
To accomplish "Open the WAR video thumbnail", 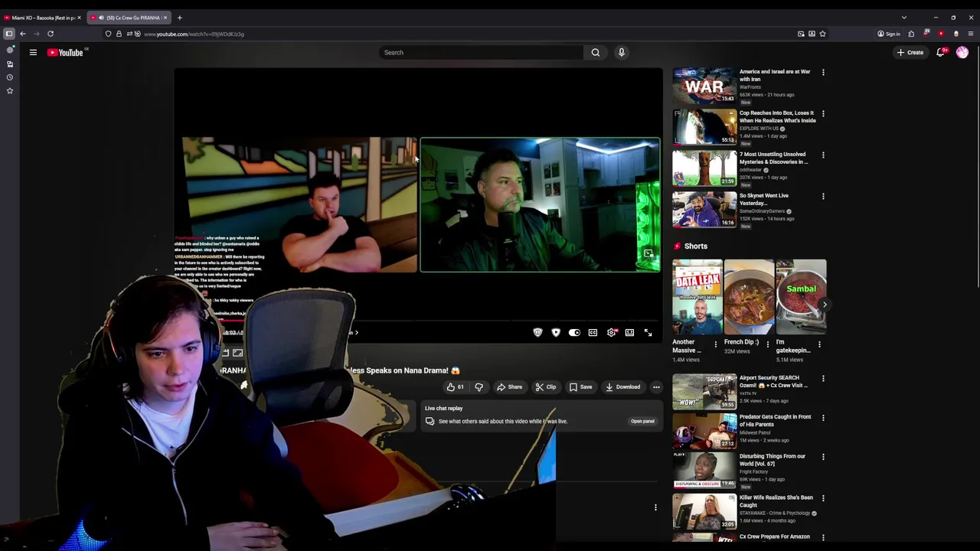I will [x=704, y=86].
